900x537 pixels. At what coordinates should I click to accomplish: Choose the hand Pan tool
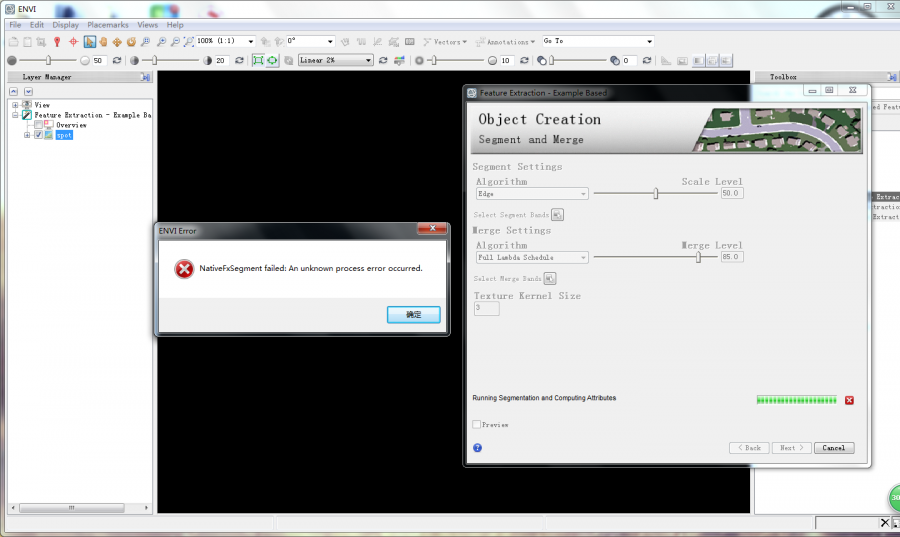103,41
